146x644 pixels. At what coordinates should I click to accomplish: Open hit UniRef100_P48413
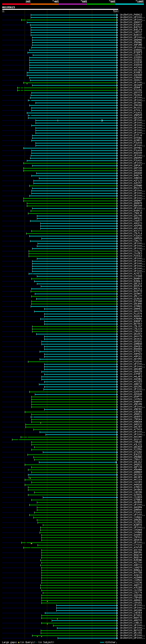pos(131,15)
